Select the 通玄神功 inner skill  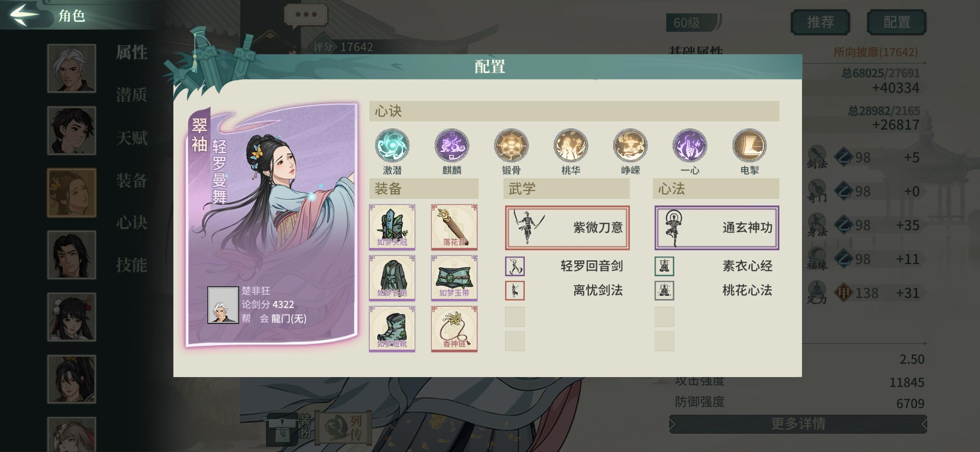717,228
